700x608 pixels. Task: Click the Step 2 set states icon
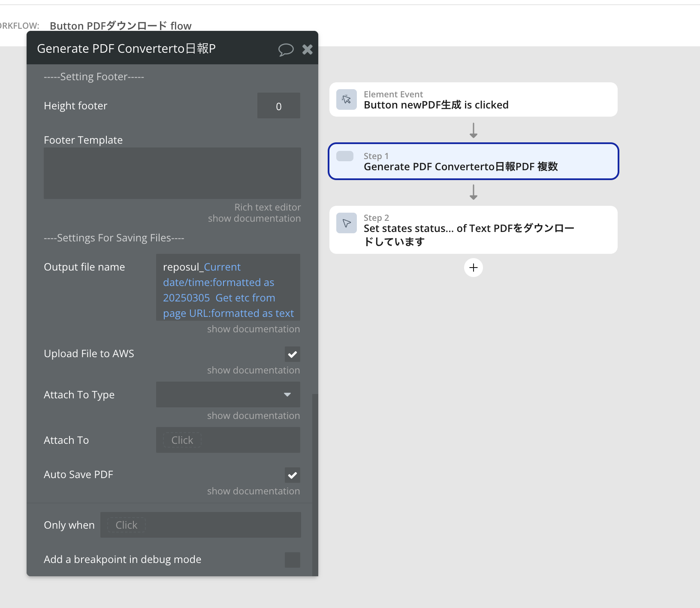[346, 223]
